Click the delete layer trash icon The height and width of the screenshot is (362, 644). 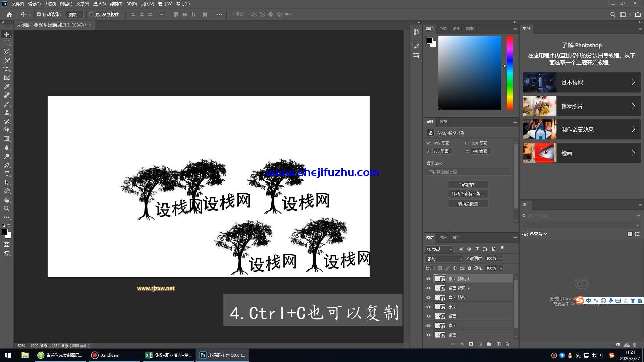[507, 344]
